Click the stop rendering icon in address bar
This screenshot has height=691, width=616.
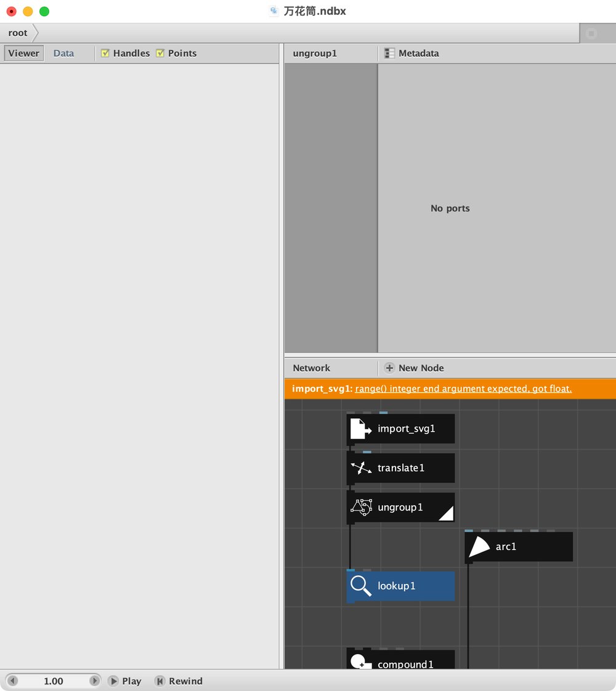pyautogui.click(x=591, y=33)
